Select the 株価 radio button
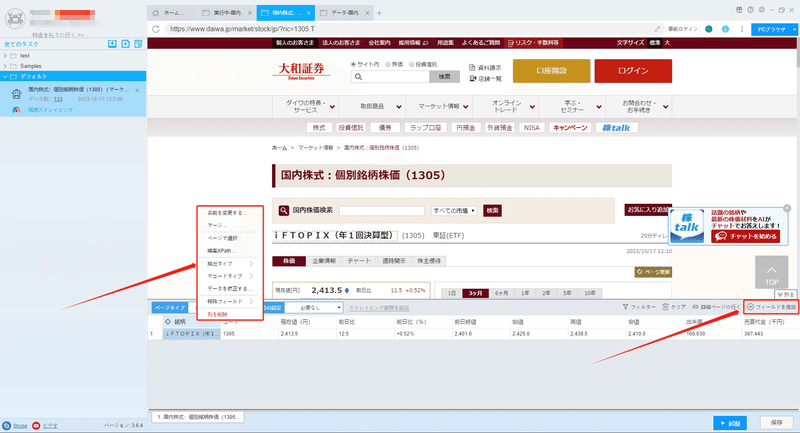This screenshot has width=800, height=433. (388, 64)
